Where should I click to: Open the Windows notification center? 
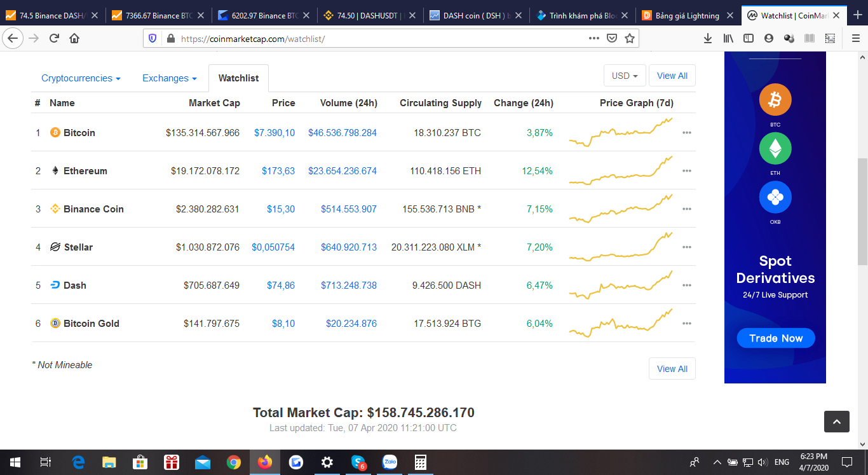(x=847, y=462)
